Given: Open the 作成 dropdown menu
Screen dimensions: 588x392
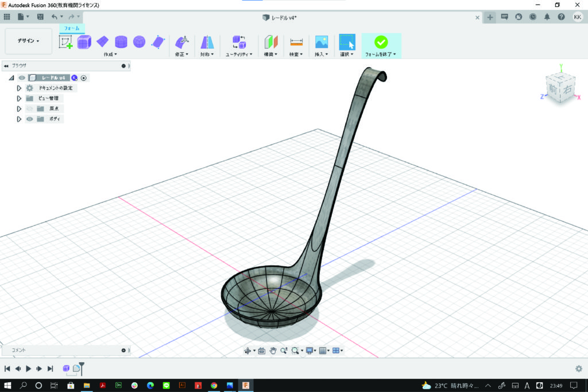Looking at the screenshot, I should click(110, 55).
